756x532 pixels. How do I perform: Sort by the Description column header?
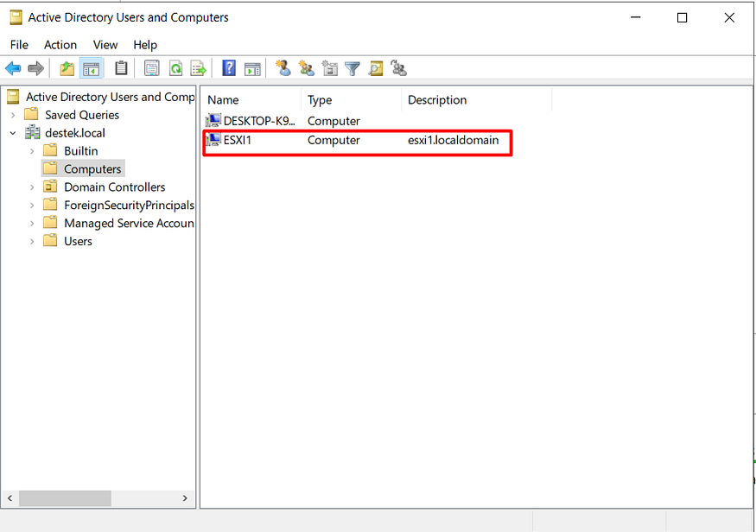[x=476, y=100]
